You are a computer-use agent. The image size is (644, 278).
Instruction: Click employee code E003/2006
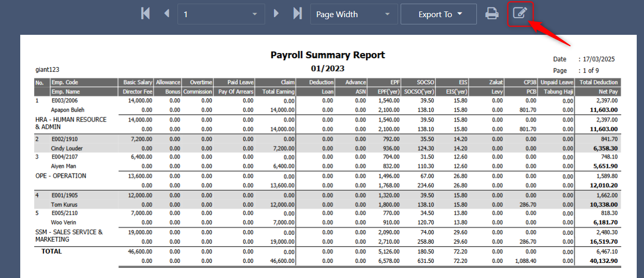(x=65, y=101)
